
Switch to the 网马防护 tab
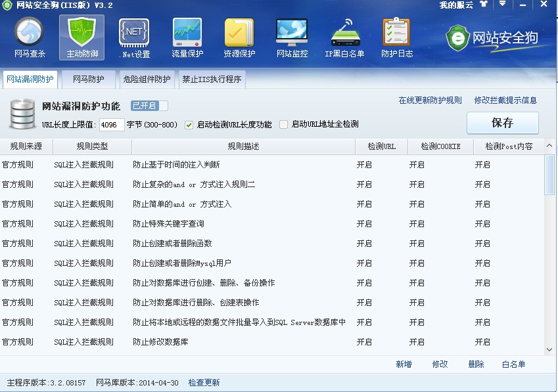click(89, 79)
